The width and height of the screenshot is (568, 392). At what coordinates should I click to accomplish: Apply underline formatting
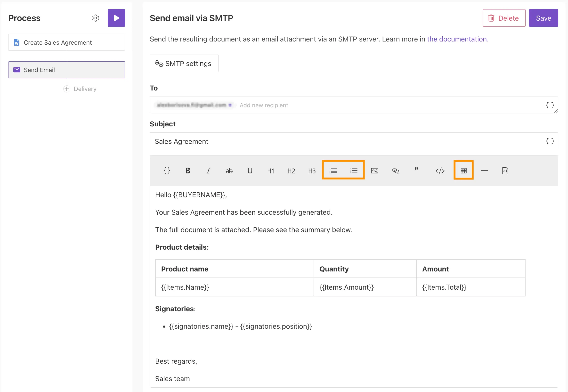pyautogui.click(x=250, y=171)
